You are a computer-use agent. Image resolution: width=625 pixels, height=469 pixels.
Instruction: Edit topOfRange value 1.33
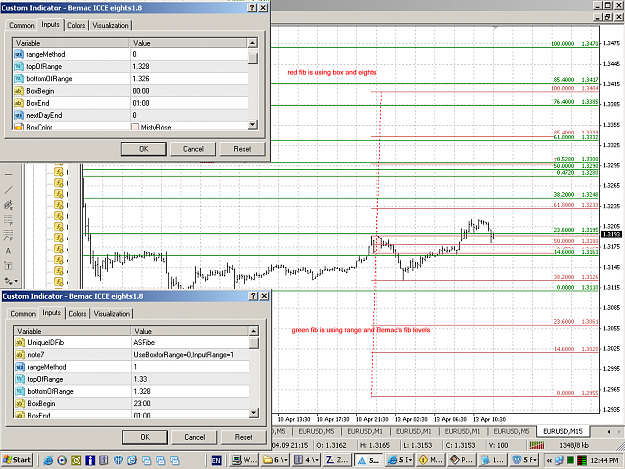tap(190, 379)
